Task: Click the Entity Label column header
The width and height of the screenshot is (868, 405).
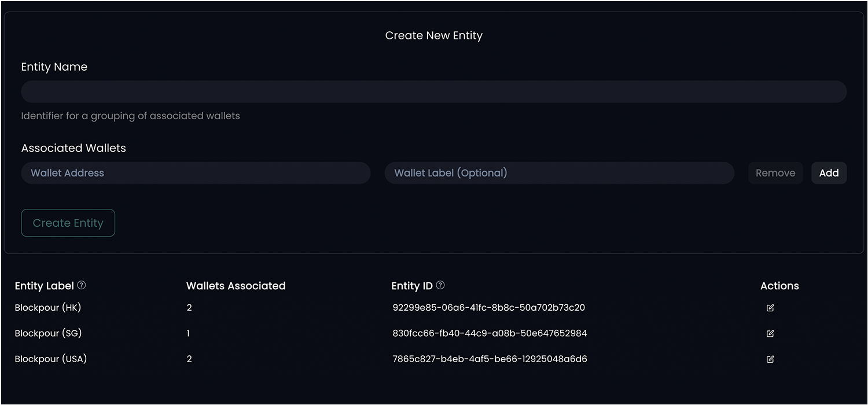Action: (x=45, y=286)
